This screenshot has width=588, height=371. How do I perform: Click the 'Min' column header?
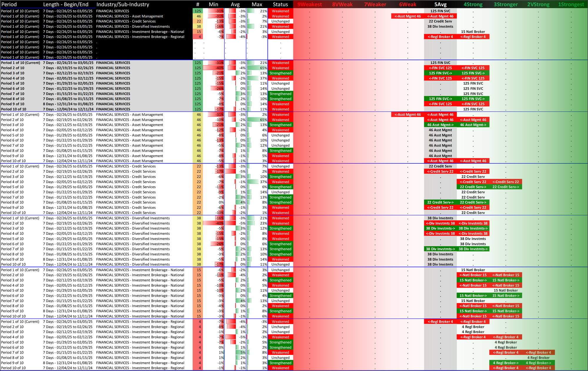(213, 4)
